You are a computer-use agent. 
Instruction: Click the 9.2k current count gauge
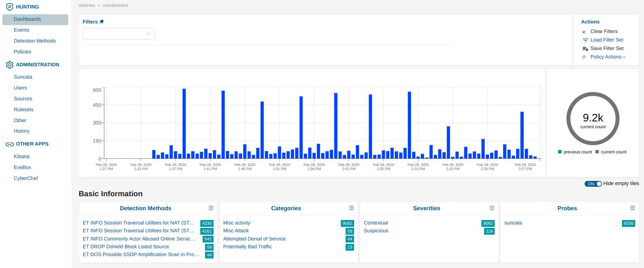click(593, 119)
